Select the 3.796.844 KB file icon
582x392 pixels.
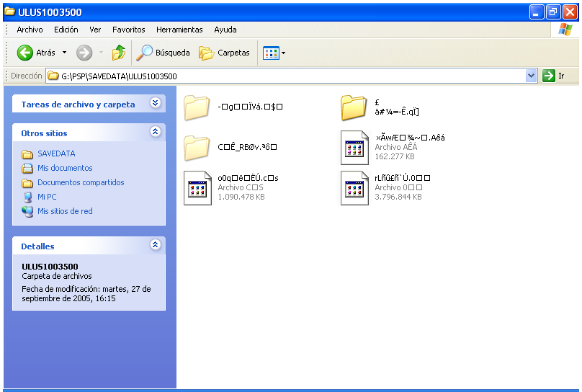pos(354,188)
